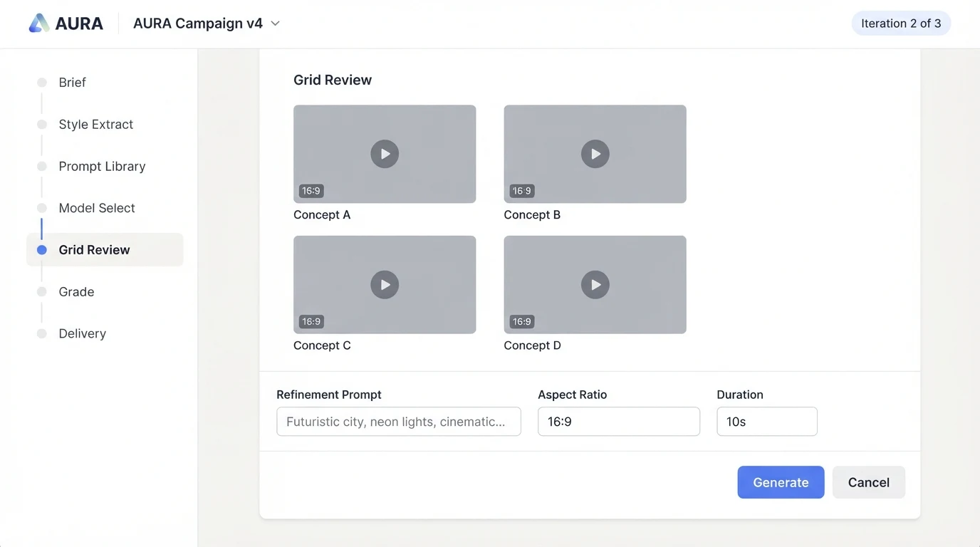Click the Concept B label
980x547 pixels.
532,215
